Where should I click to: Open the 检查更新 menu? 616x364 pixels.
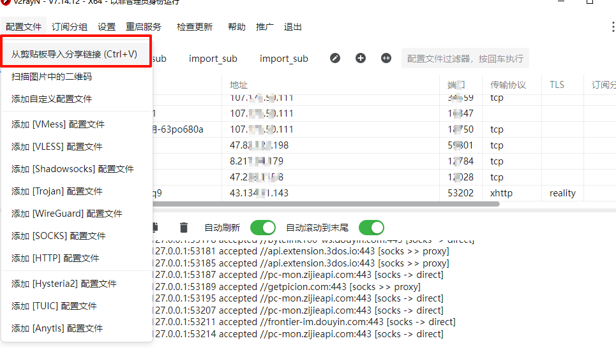(x=195, y=27)
